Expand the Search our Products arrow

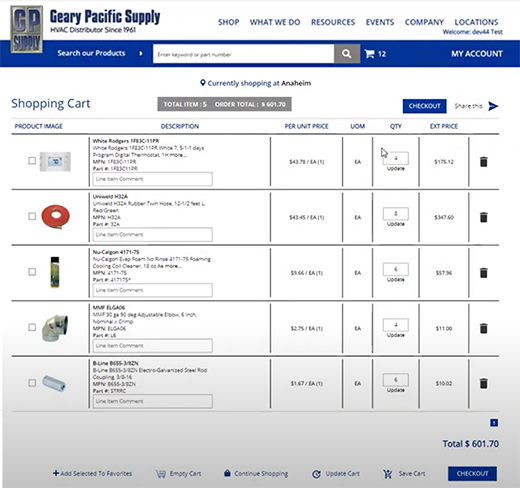click(x=141, y=53)
